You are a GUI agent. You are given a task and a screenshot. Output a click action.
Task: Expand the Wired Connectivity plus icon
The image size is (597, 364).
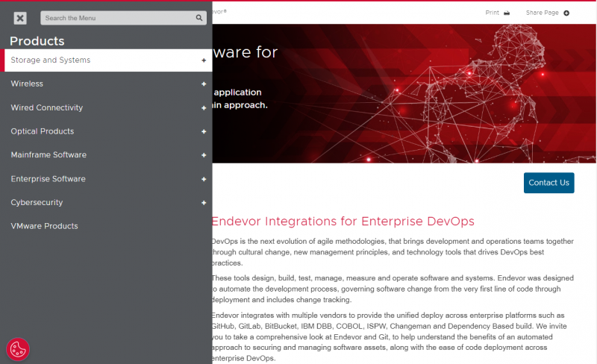coord(204,108)
